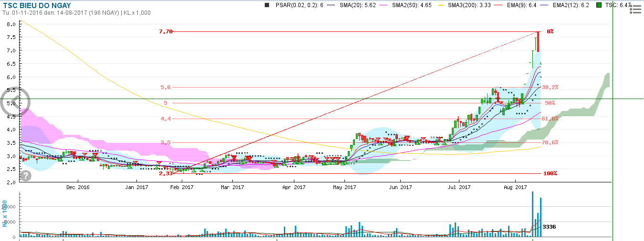Click the 38.2% retracement label
Screen dimensions: 644x241
click(551, 87)
